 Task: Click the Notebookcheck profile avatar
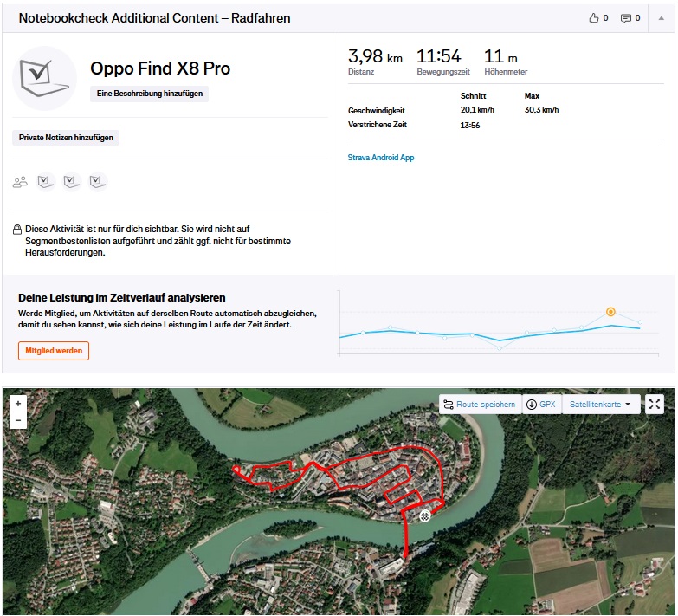tap(44, 78)
